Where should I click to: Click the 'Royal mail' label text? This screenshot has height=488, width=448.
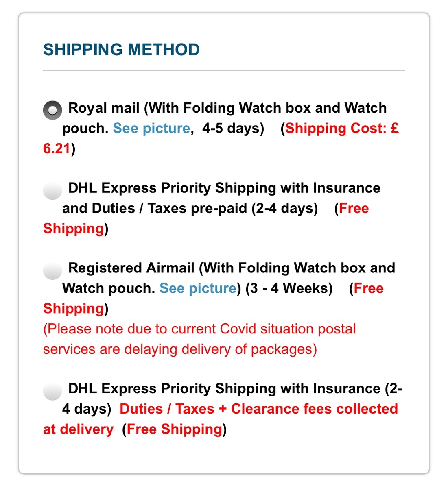pyautogui.click(x=104, y=108)
